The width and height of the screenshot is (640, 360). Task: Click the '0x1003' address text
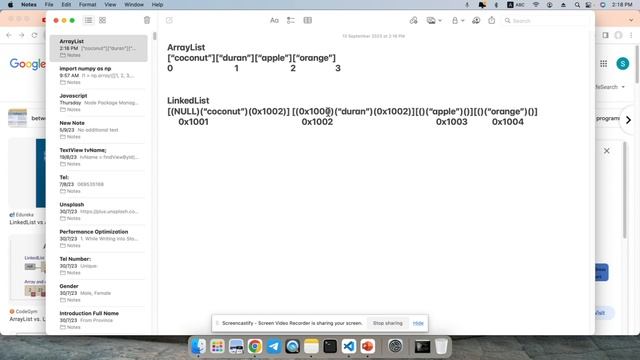(x=451, y=122)
